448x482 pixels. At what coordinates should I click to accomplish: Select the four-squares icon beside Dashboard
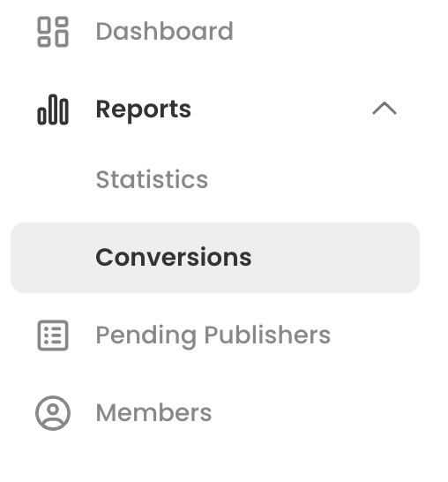[x=53, y=32]
